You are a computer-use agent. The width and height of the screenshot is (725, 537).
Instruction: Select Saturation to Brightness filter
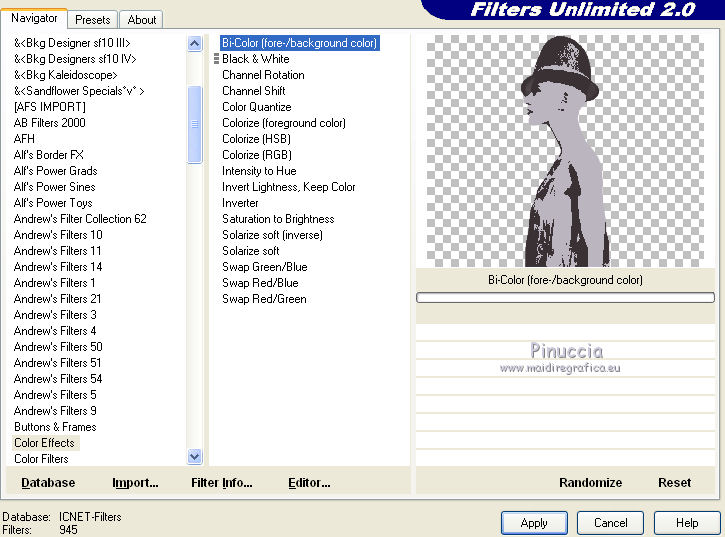[x=278, y=219]
